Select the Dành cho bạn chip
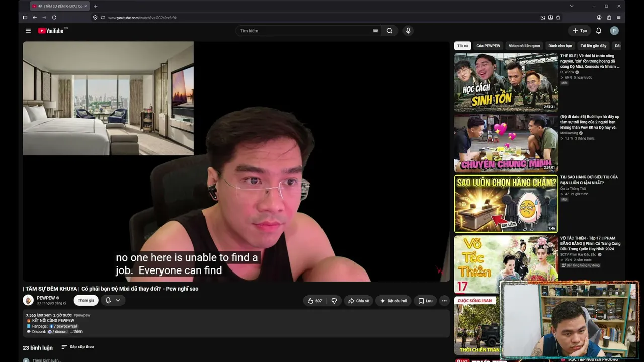This screenshot has width=644, height=362. pyautogui.click(x=560, y=46)
